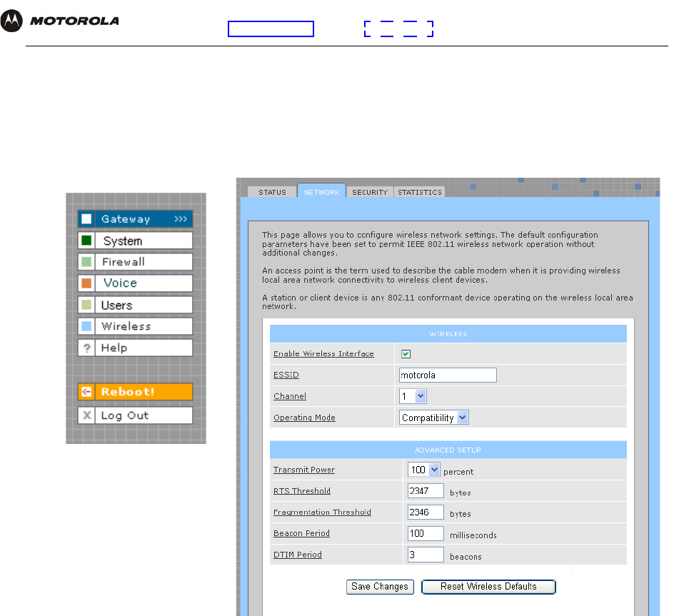Click the 'beacons' unit label
The width and height of the screenshot is (689, 616).
click(x=466, y=557)
